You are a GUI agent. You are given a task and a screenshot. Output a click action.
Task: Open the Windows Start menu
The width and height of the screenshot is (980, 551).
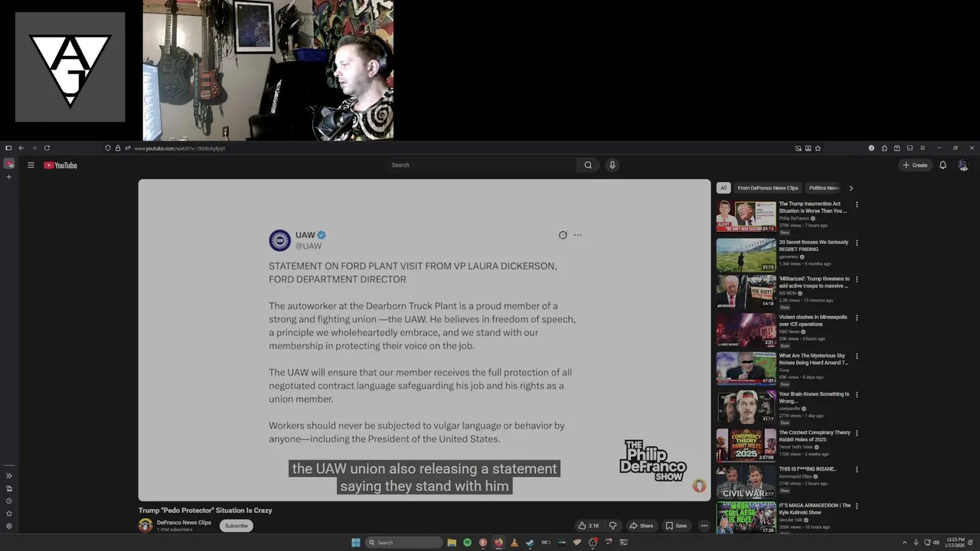coord(356,543)
